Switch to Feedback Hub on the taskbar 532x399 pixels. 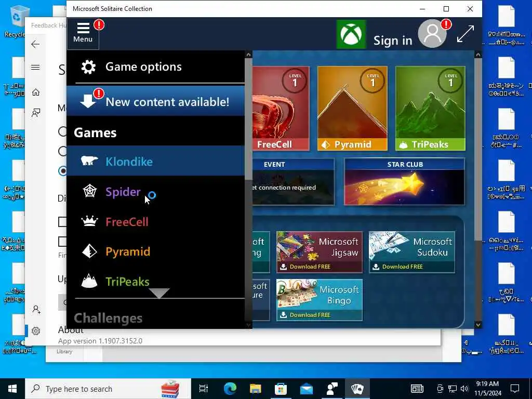click(332, 389)
